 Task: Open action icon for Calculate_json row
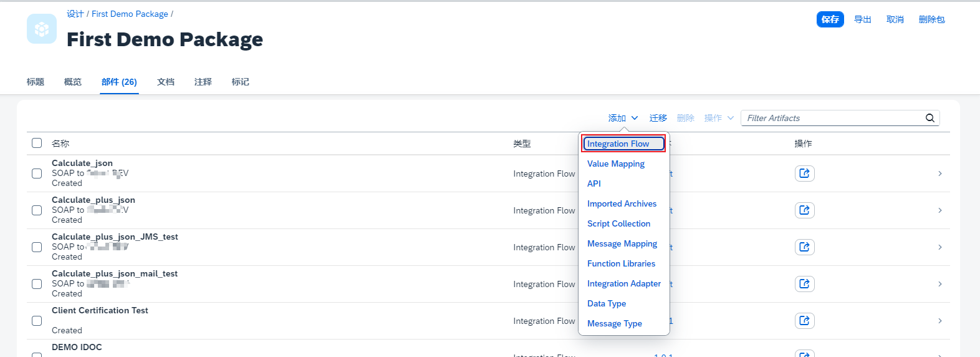[804, 174]
